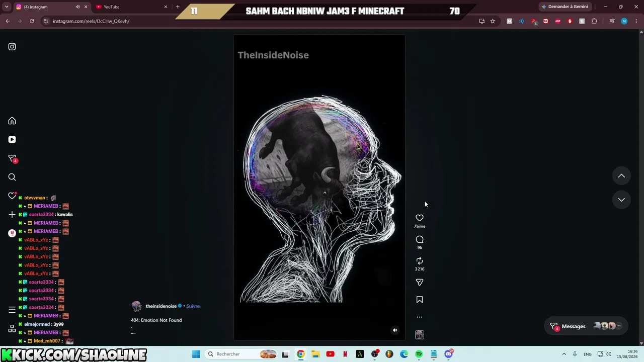The image size is (644, 362).
Task: Open Instagram search with the magnifier icon
Action: tap(12, 177)
